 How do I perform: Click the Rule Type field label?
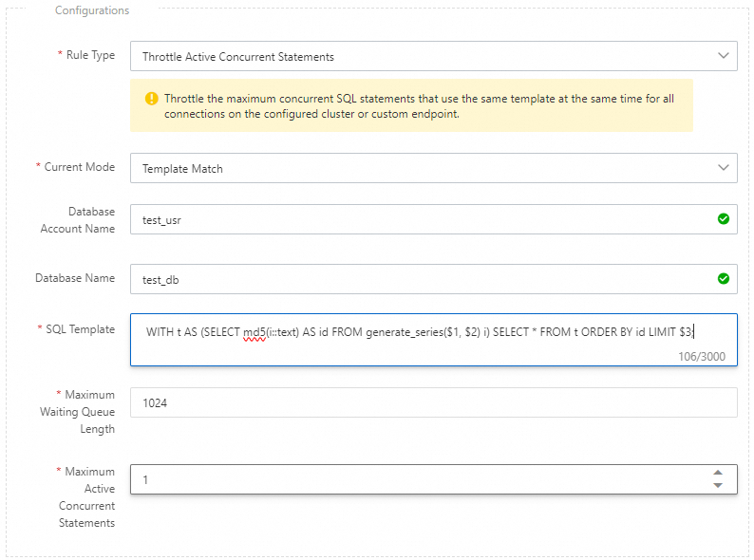90,55
